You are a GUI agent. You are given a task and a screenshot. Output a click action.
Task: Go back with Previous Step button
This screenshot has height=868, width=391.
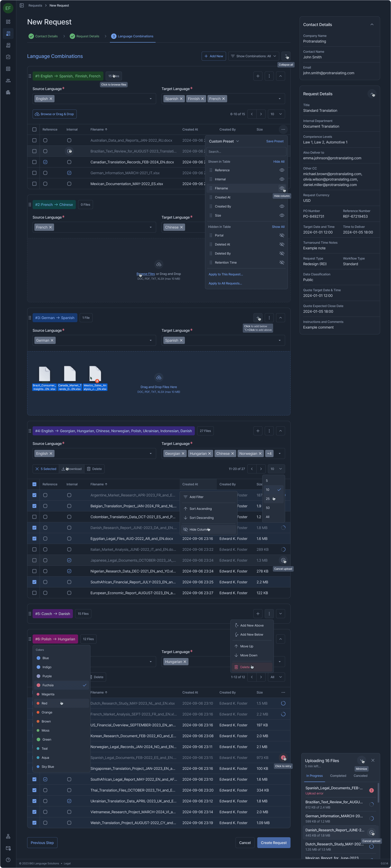point(42,843)
